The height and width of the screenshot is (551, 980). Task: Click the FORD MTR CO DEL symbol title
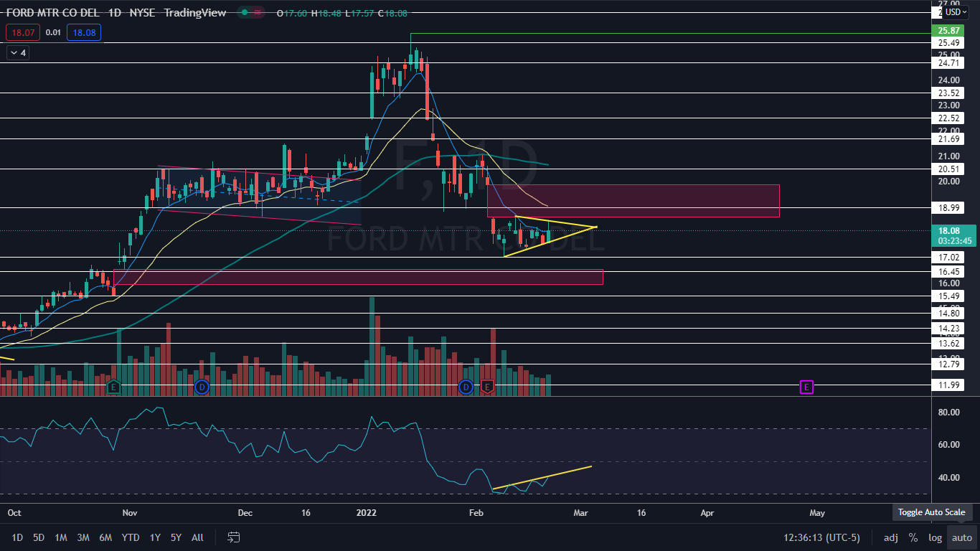coord(53,13)
